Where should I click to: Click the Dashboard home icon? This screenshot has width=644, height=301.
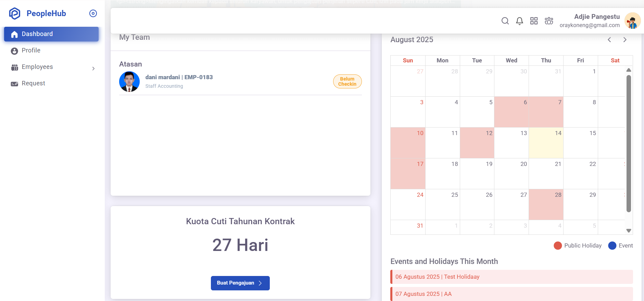point(14,34)
